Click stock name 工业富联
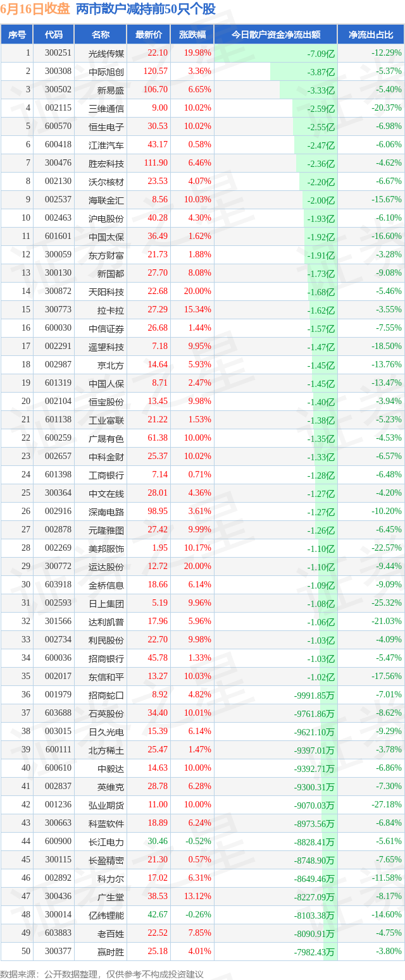The height and width of the screenshot is (980, 405). tap(106, 420)
